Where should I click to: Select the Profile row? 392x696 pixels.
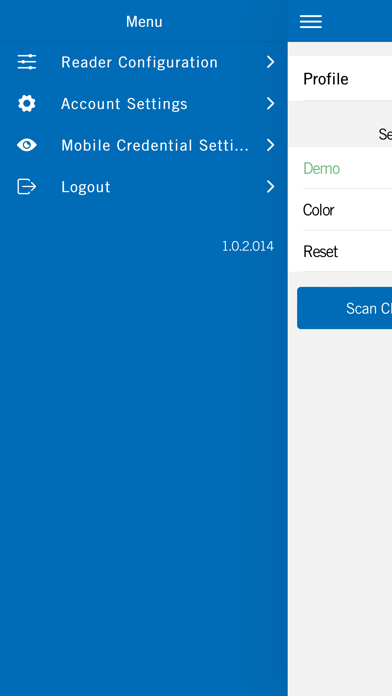[340, 79]
